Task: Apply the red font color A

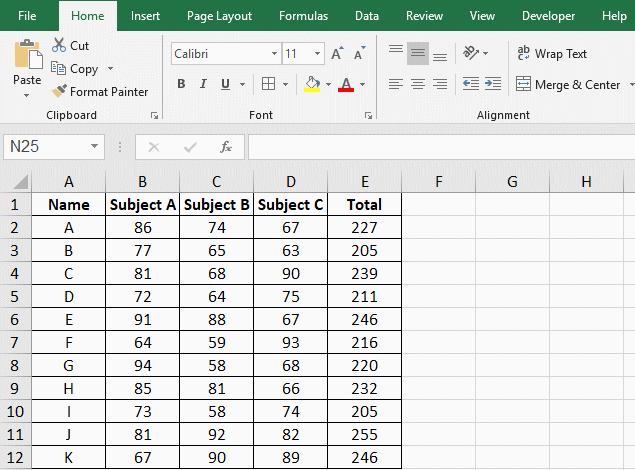Action: 346,84
